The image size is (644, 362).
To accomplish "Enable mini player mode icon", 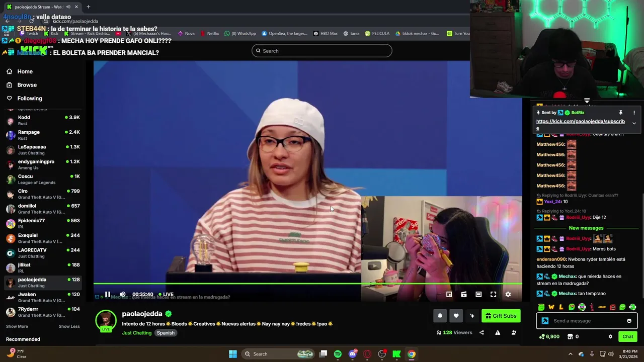I will pos(449,295).
